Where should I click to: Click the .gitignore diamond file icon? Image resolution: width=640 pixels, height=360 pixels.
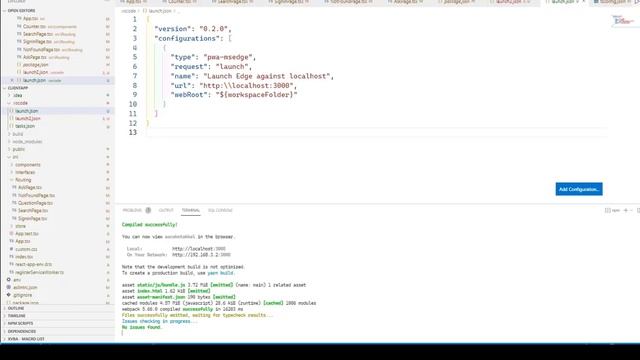pos(9,295)
